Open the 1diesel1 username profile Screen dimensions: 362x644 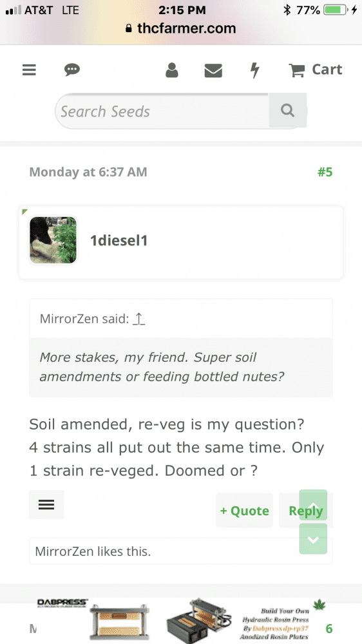[x=119, y=241]
